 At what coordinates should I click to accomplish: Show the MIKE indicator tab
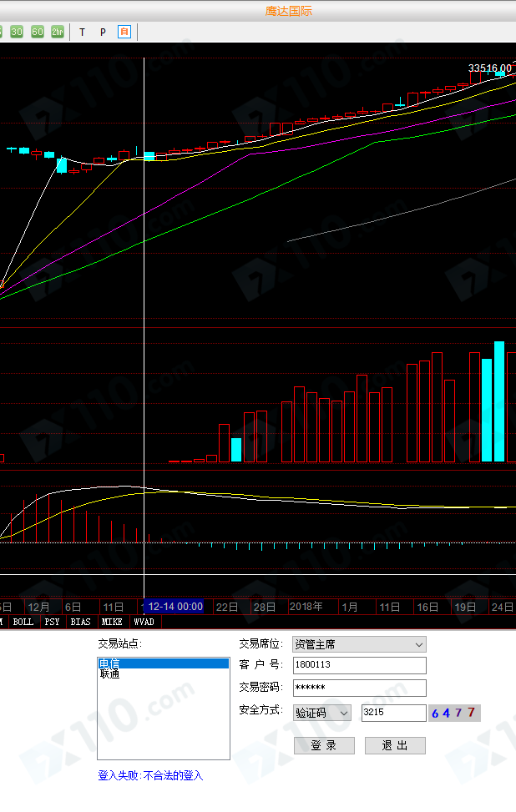112,622
